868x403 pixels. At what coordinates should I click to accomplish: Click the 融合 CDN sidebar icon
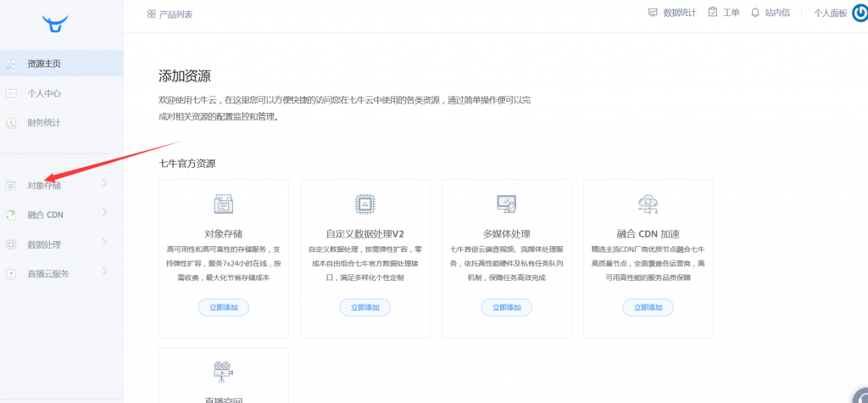(x=11, y=215)
